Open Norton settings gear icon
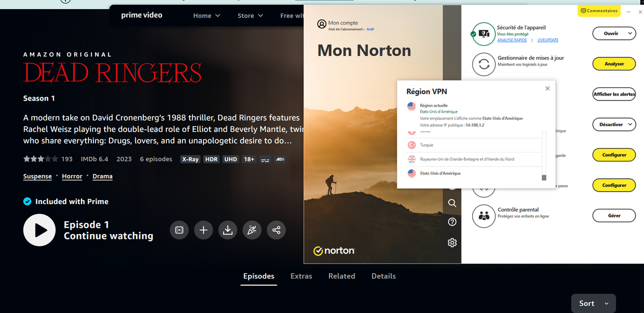 452,243
